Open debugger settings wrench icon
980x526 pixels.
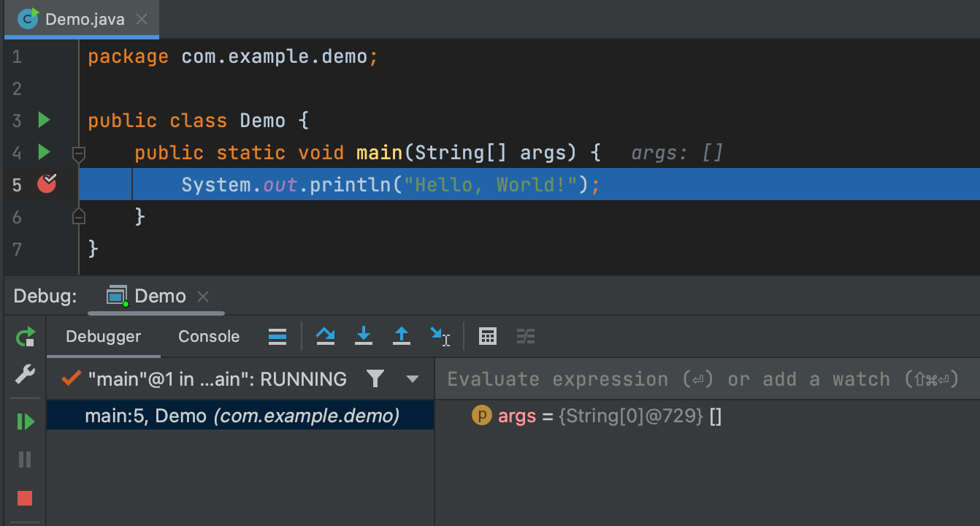[x=25, y=376]
